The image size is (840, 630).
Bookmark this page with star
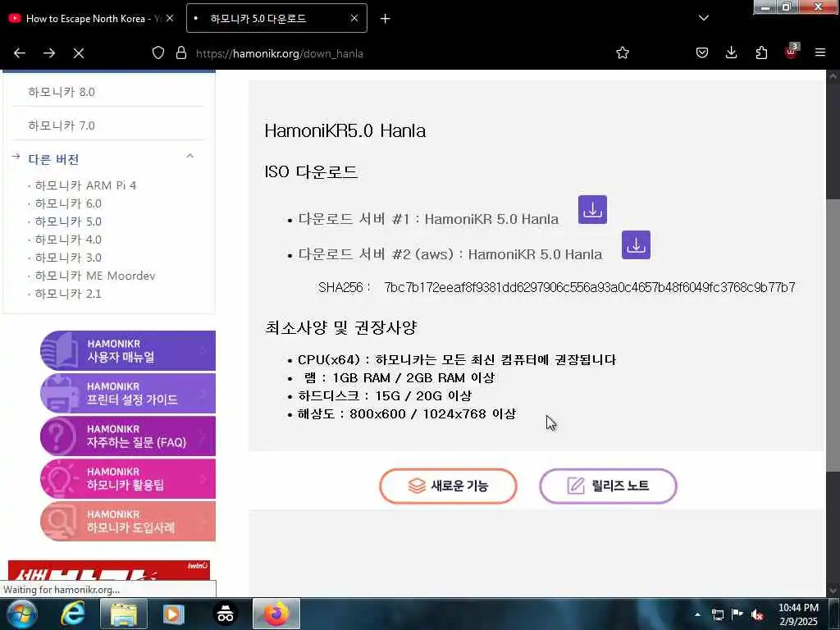(623, 53)
